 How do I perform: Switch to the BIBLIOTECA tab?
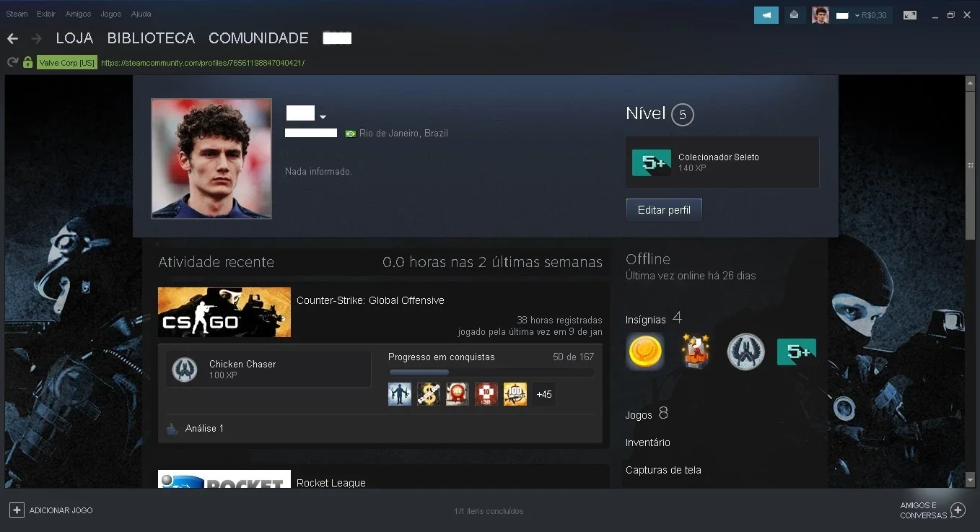(x=152, y=38)
